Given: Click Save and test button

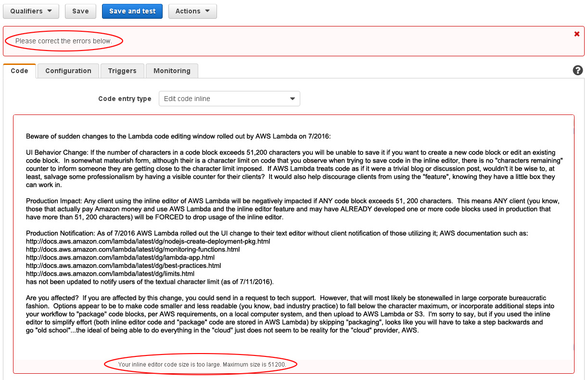Looking at the screenshot, I should [132, 11].
